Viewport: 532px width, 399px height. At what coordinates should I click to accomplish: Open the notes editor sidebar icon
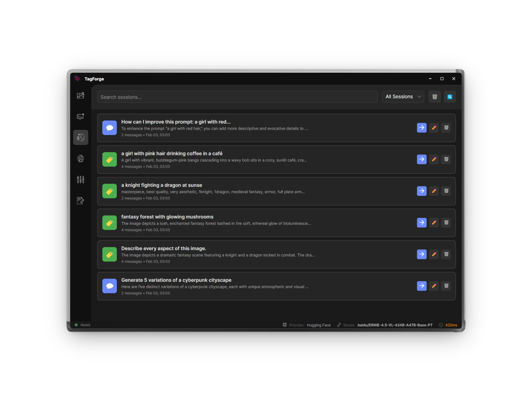coord(80,201)
